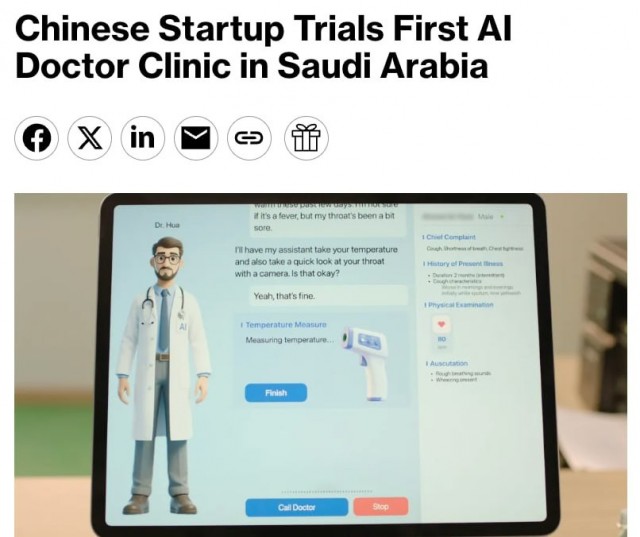Click the Dr. Hua avatar figure

point(164,375)
